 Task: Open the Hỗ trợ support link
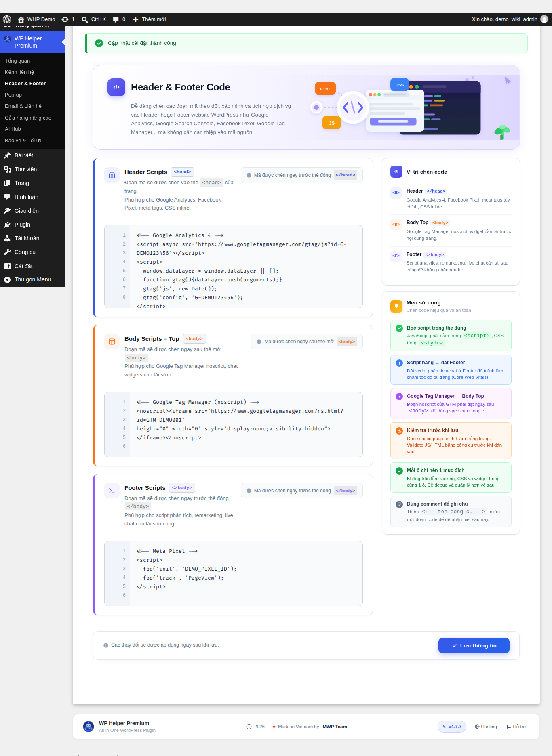516,727
